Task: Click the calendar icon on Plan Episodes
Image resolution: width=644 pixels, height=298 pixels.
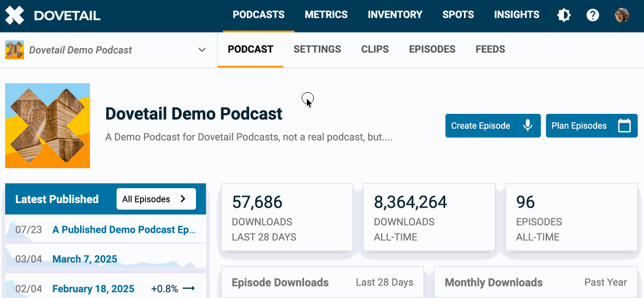Action: pos(624,126)
